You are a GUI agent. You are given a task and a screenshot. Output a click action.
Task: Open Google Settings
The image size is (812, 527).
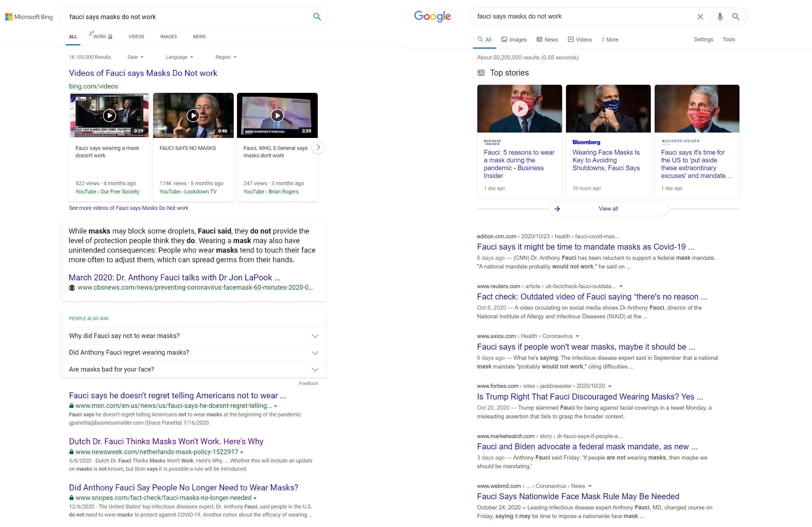703,39
